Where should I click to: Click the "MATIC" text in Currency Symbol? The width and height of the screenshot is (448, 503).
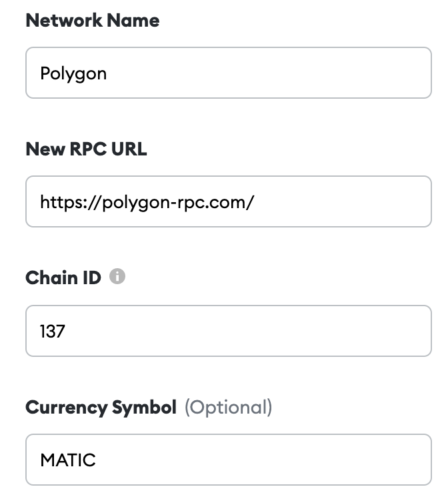(68, 460)
